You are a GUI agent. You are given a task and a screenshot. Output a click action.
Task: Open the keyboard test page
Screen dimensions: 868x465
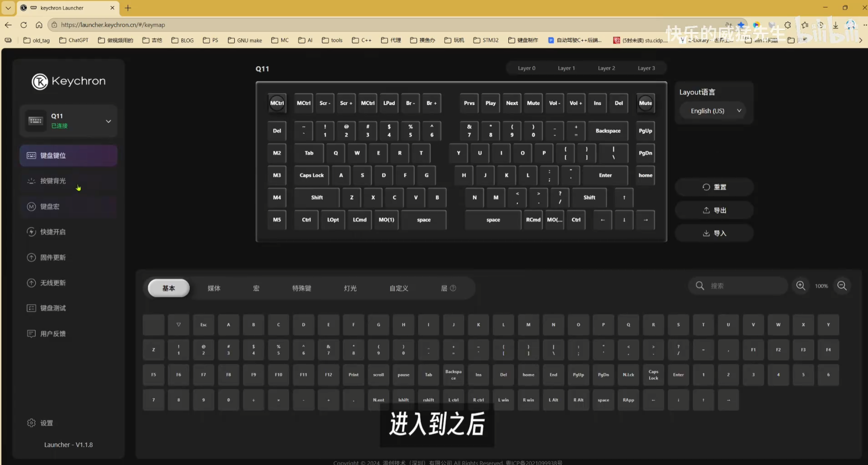53,308
